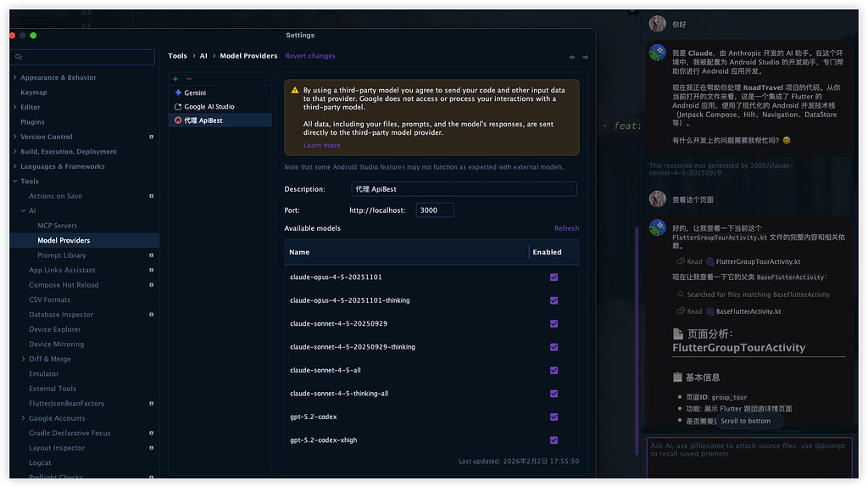Click Learn more in the warning notice
Image resolution: width=868 pixels, height=487 pixels.
click(321, 145)
